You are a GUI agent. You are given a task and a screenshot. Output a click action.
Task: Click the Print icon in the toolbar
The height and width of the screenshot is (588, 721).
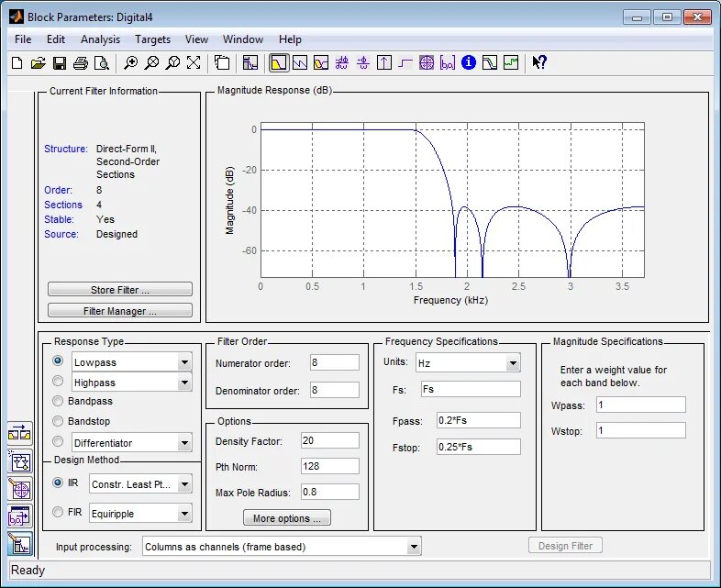81,63
